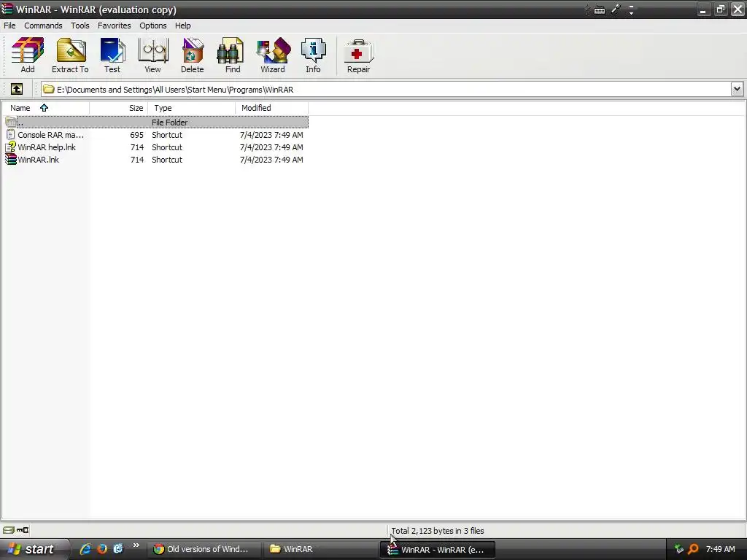
Task: Click the WinRAR application taskbar button
Action: [x=438, y=550]
